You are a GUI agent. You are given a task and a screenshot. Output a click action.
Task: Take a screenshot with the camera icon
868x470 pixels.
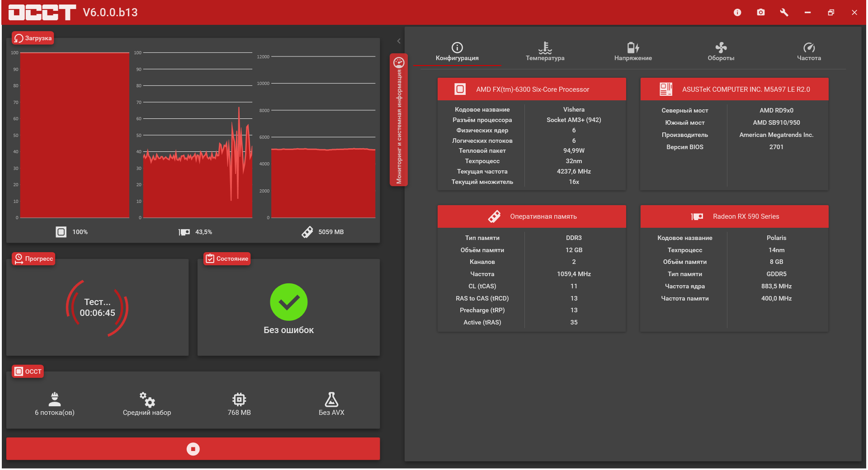pyautogui.click(x=761, y=12)
